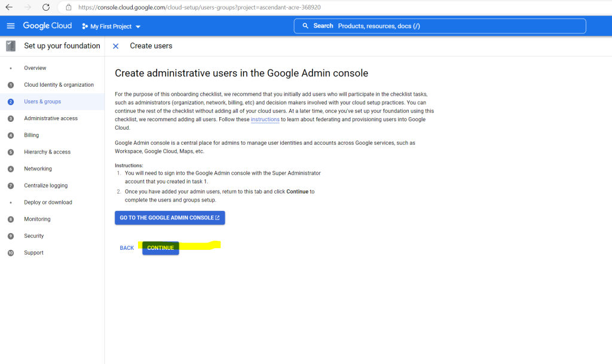
Task: Click Go to the Google Admin Console button
Action: [x=170, y=218]
